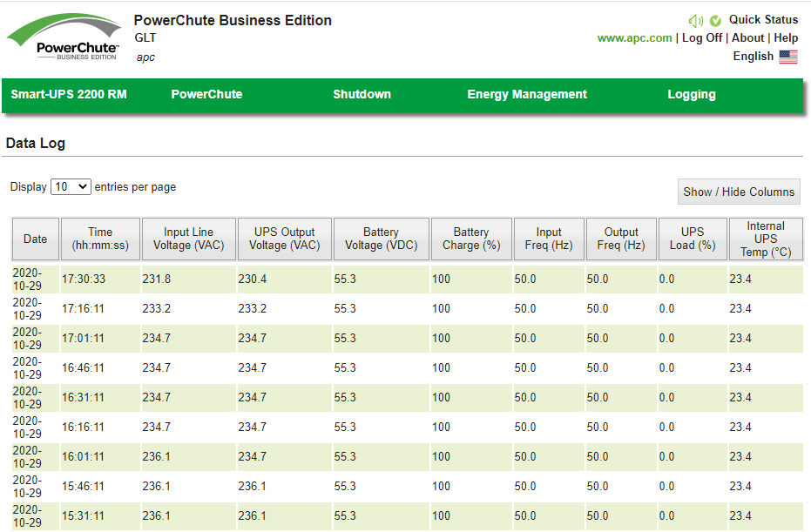The width and height of the screenshot is (811, 532).
Task: Sort by the Date column header
Action: click(35, 239)
